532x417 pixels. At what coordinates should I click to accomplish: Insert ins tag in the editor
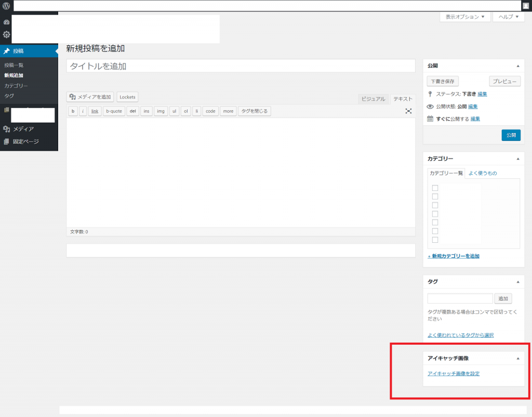[x=146, y=111]
